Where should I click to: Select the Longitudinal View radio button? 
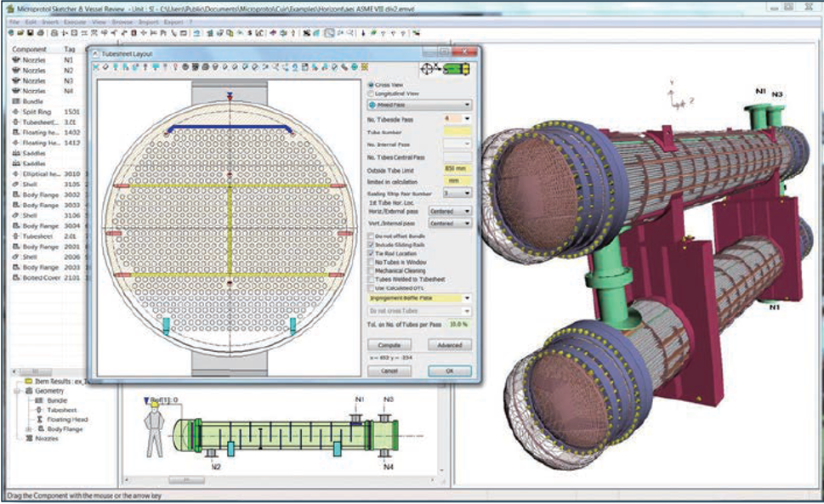370,93
